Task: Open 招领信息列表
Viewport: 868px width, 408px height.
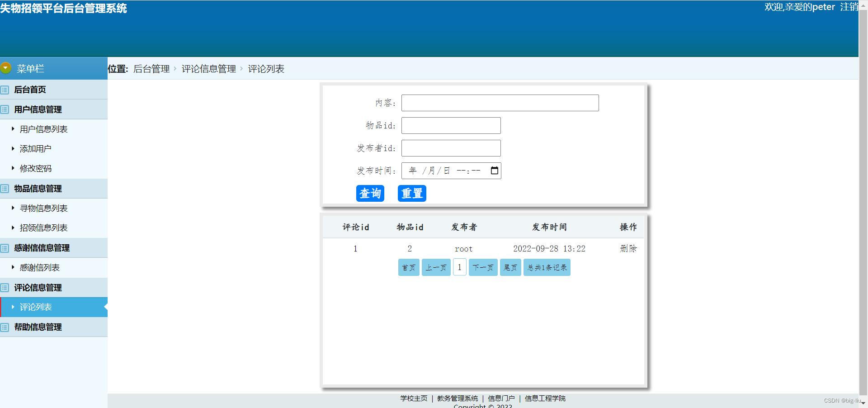Action: point(43,228)
